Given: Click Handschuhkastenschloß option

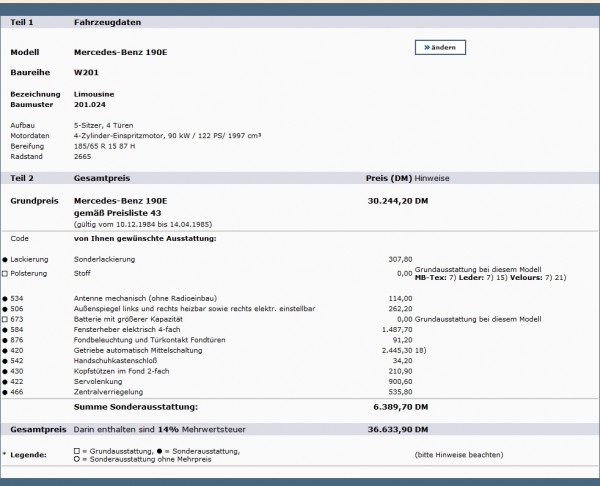Looking at the screenshot, I should point(115,360).
